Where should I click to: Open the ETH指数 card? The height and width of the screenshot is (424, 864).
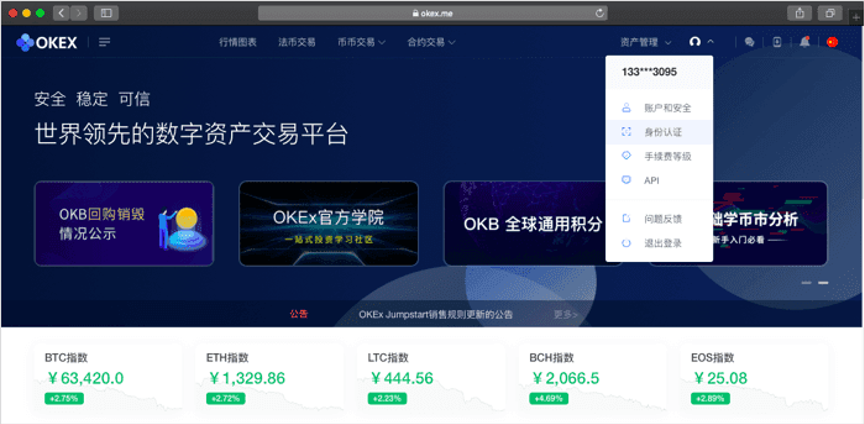269,378
